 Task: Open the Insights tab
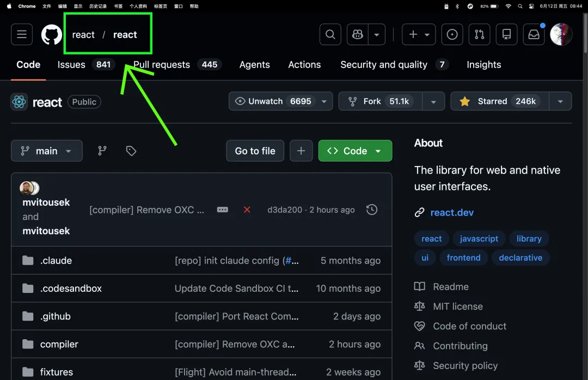coord(484,65)
